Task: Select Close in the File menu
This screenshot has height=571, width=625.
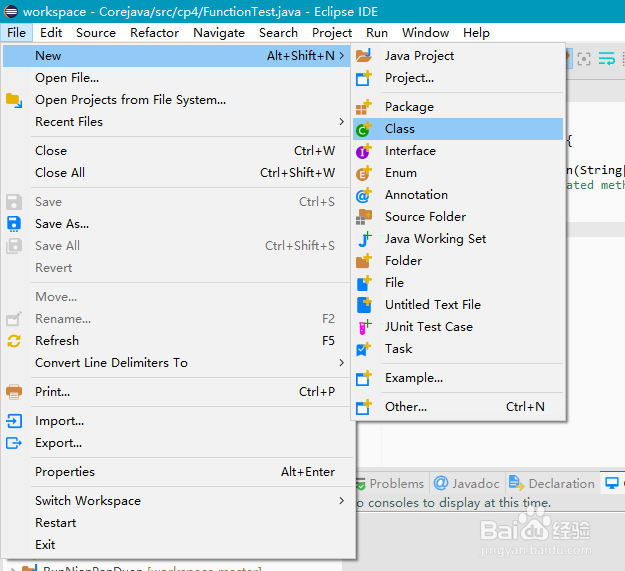Action: (176, 151)
